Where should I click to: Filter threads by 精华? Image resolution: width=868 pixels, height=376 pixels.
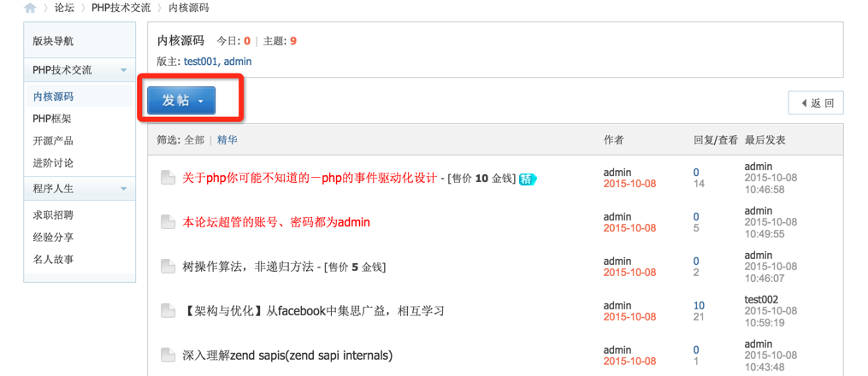click(x=227, y=140)
